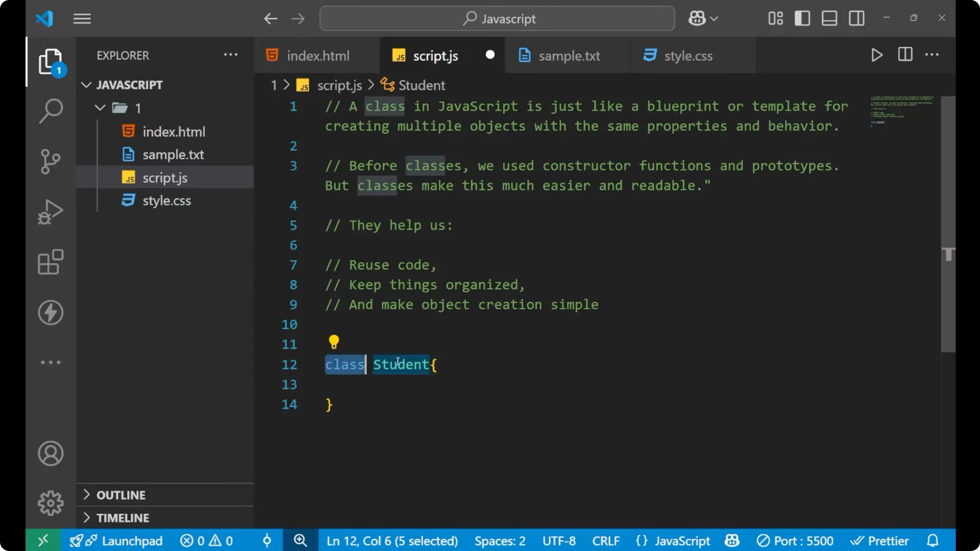Toggle the bottom panel visibility
Screen dimensions: 980x551
829,18
